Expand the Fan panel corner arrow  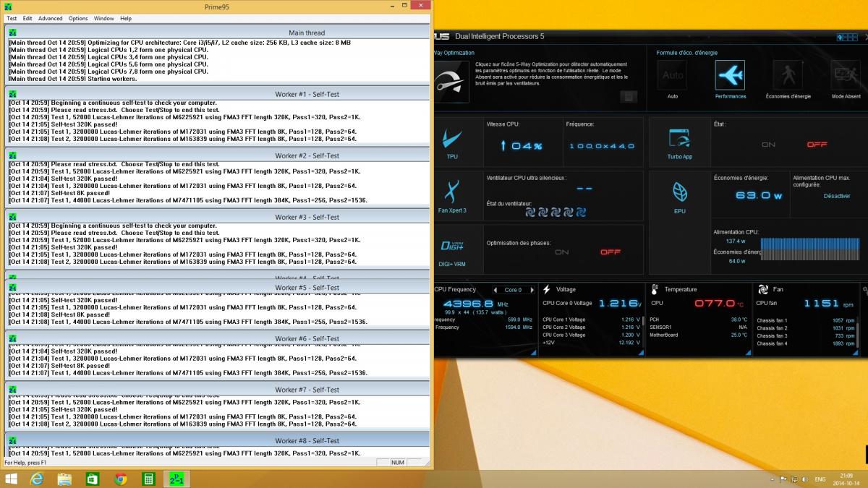856,353
